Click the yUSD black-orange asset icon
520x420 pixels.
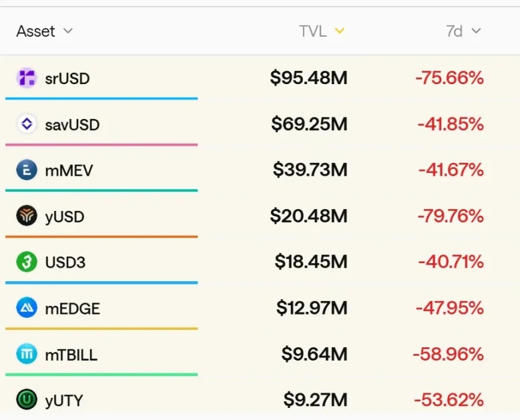pos(27,216)
